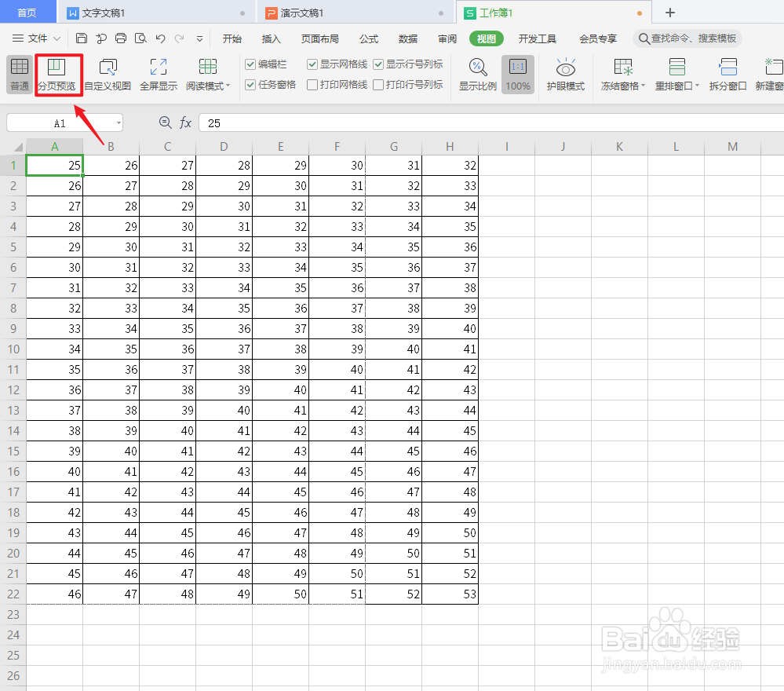Open the Member Exclusive (会员专享) tab
The width and height of the screenshot is (784, 691).
pos(598,38)
